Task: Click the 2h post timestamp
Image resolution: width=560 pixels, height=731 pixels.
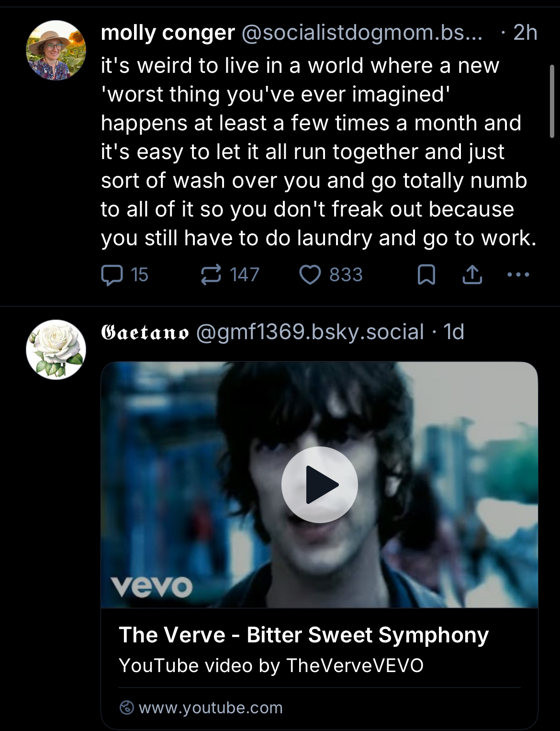Action: [x=525, y=33]
